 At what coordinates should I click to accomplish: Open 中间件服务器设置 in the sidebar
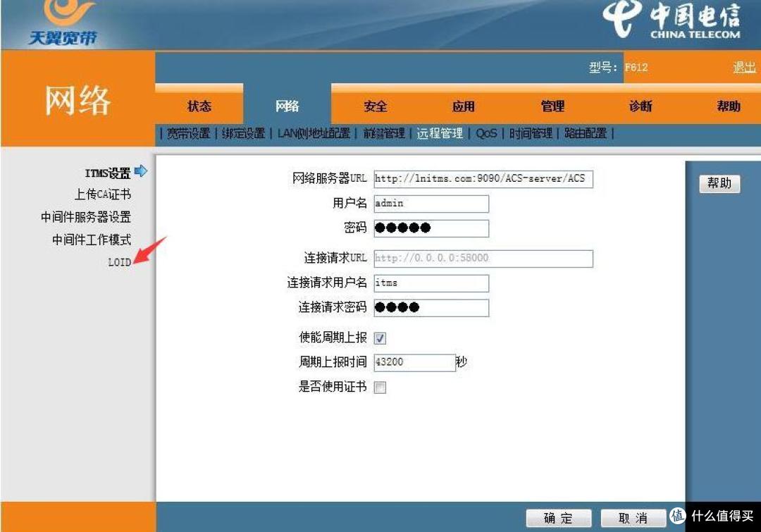click(x=86, y=217)
